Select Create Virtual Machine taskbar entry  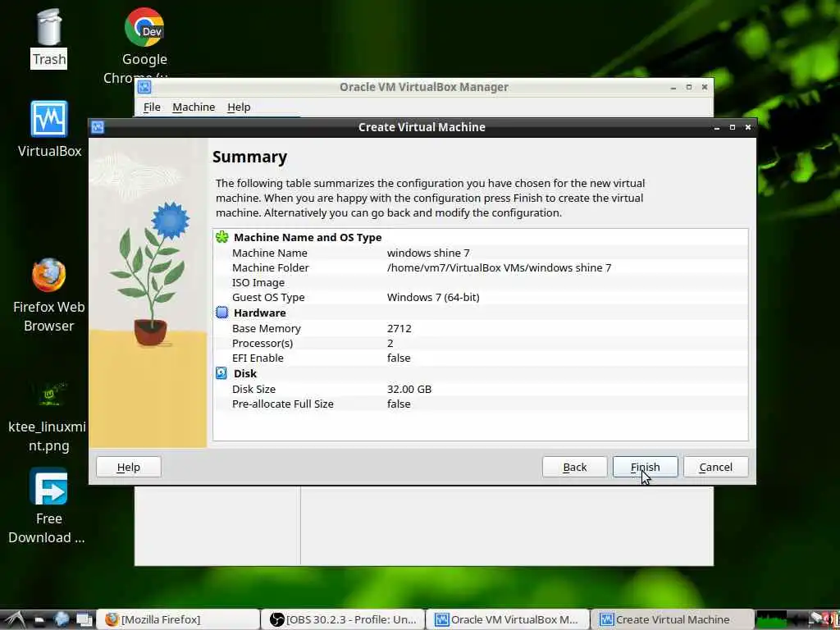pyautogui.click(x=672, y=619)
